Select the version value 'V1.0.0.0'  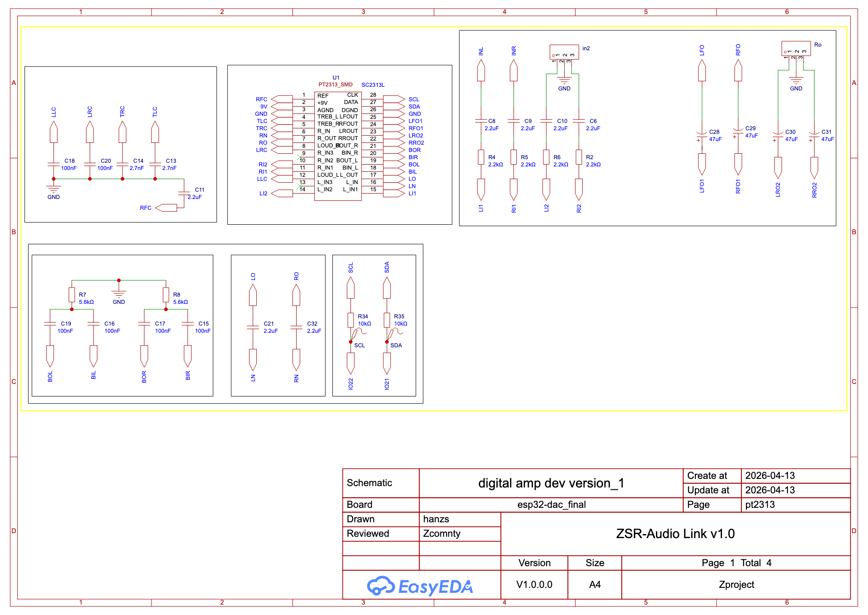pos(534,584)
